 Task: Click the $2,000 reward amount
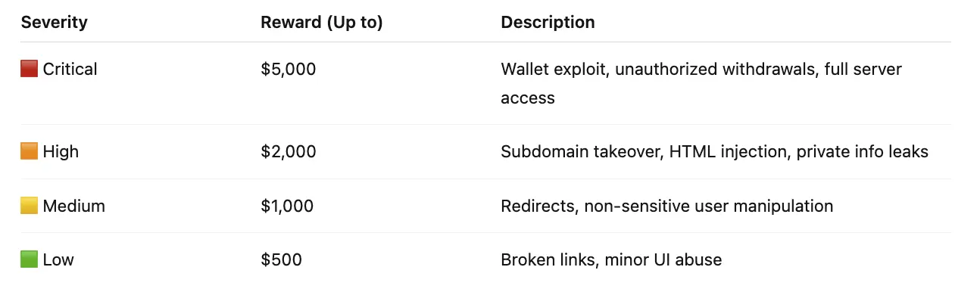coord(289,151)
